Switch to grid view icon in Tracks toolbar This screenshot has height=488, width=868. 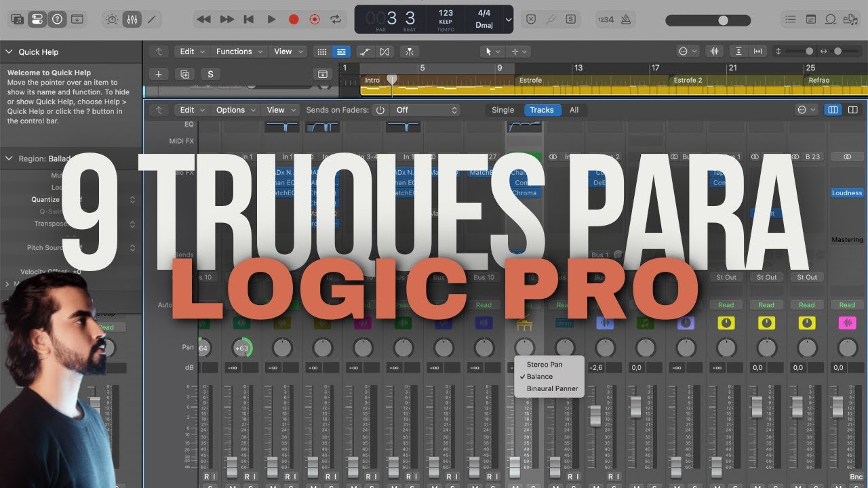[x=322, y=52]
